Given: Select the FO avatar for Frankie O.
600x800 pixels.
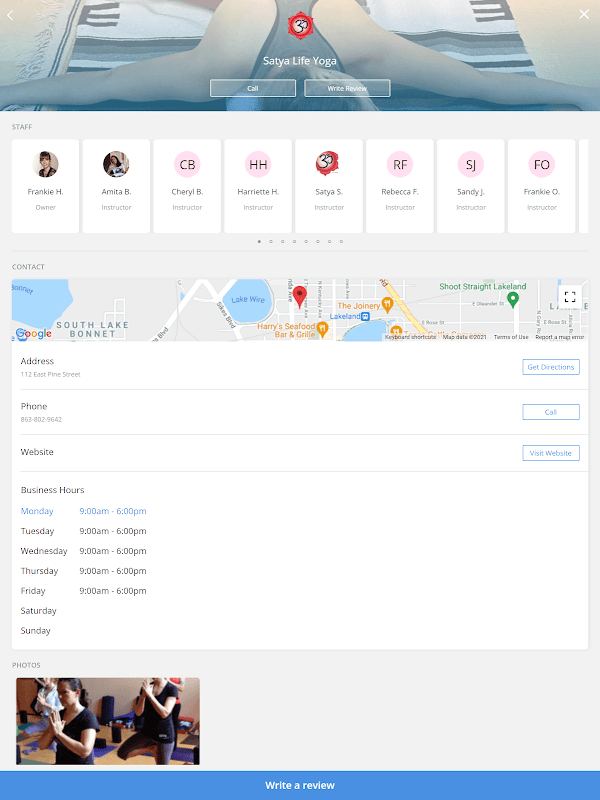Looking at the screenshot, I should point(542,164).
